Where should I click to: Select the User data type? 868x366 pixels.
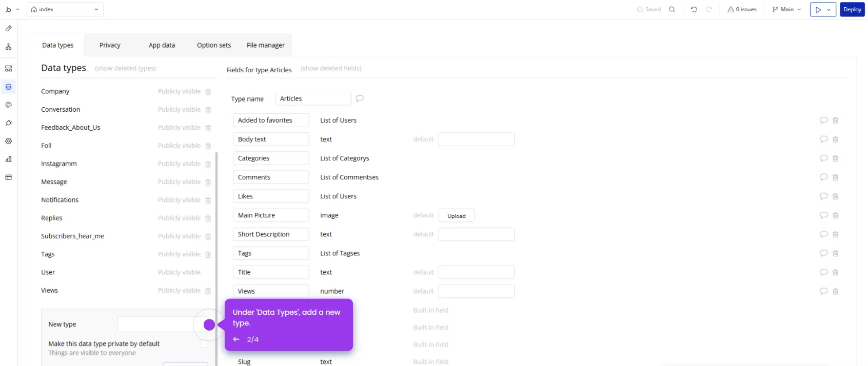point(48,272)
